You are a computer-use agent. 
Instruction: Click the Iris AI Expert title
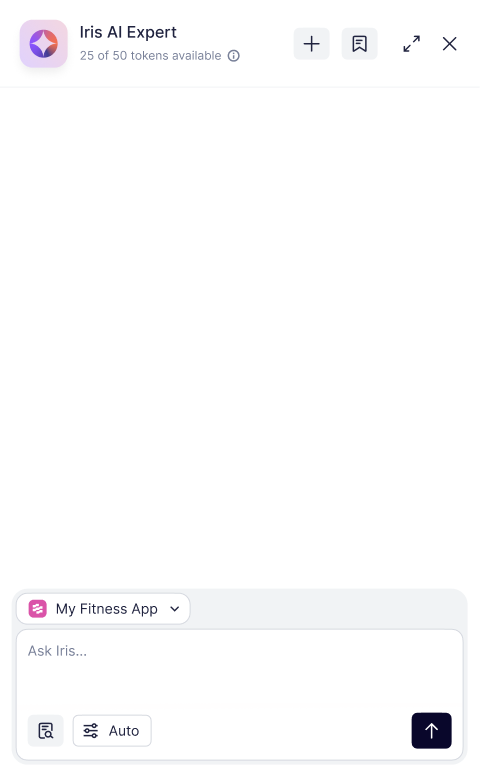coord(128,32)
